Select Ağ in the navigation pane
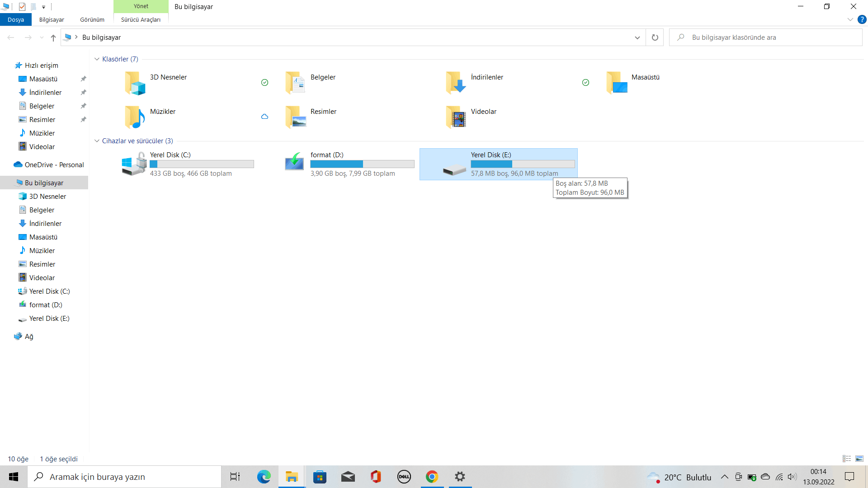 29,337
